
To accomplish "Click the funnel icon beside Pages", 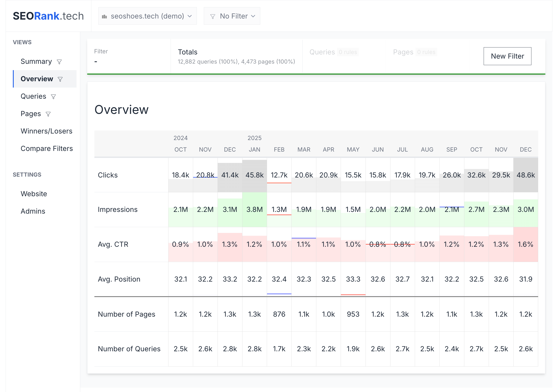I will (x=48, y=114).
